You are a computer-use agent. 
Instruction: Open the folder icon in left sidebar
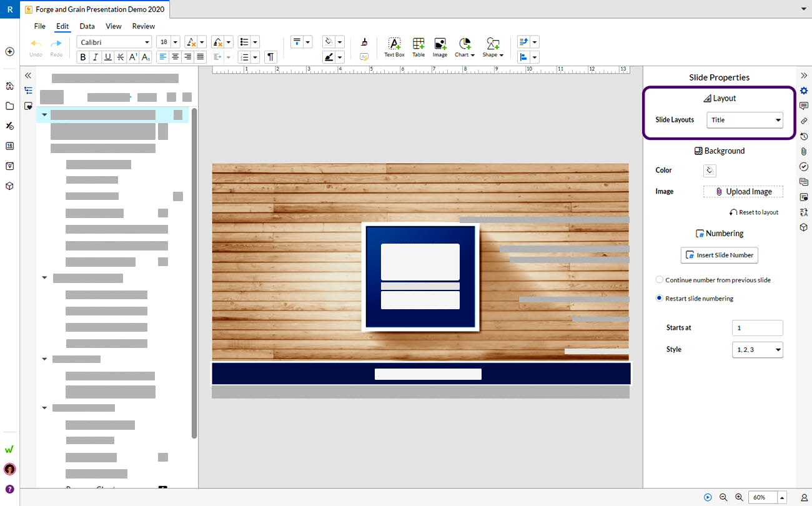[x=9, y=106]
